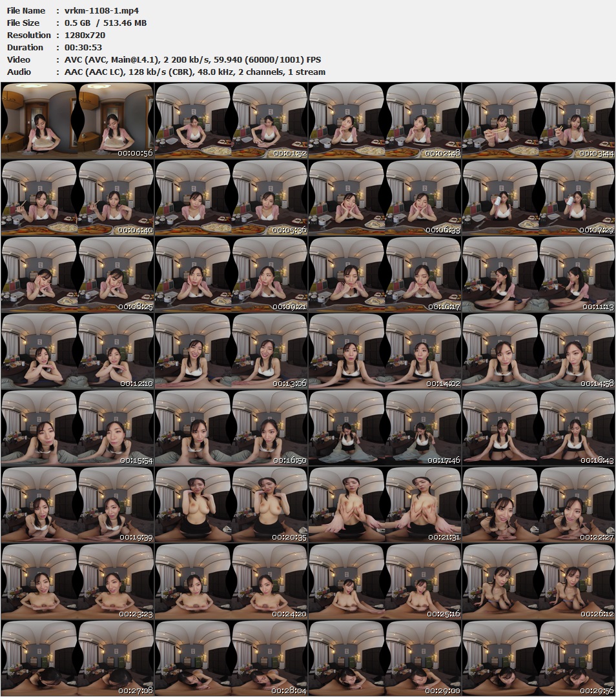Click the file name vrkm-1108-1.mp4
The image size is (616, 697).
[101, 10]
